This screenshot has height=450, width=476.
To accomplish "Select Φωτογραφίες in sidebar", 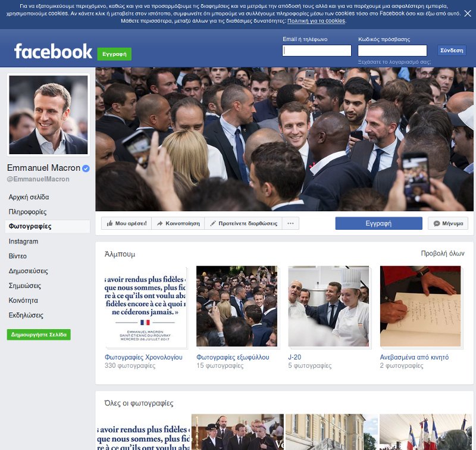I will coord(48,227).
